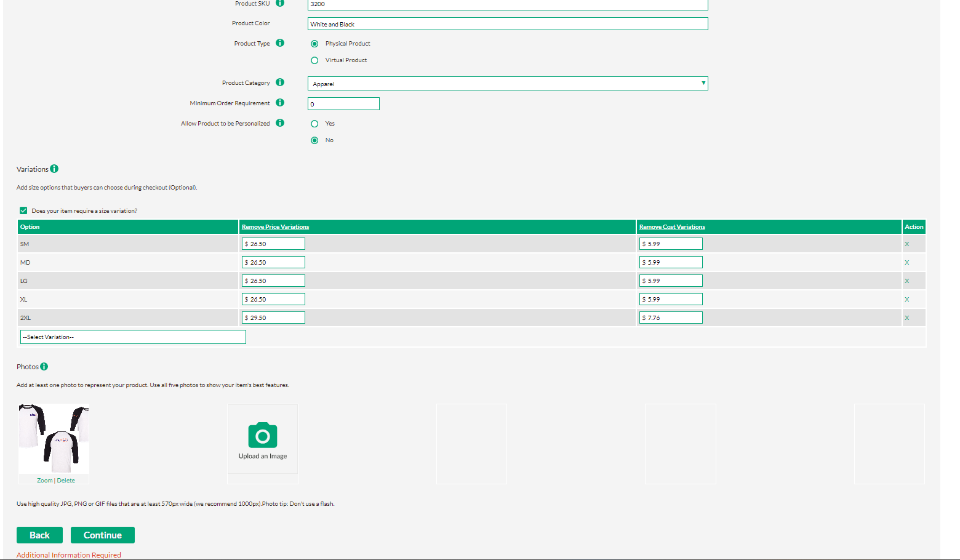Show info for Product Type

[x=280, y=43]
